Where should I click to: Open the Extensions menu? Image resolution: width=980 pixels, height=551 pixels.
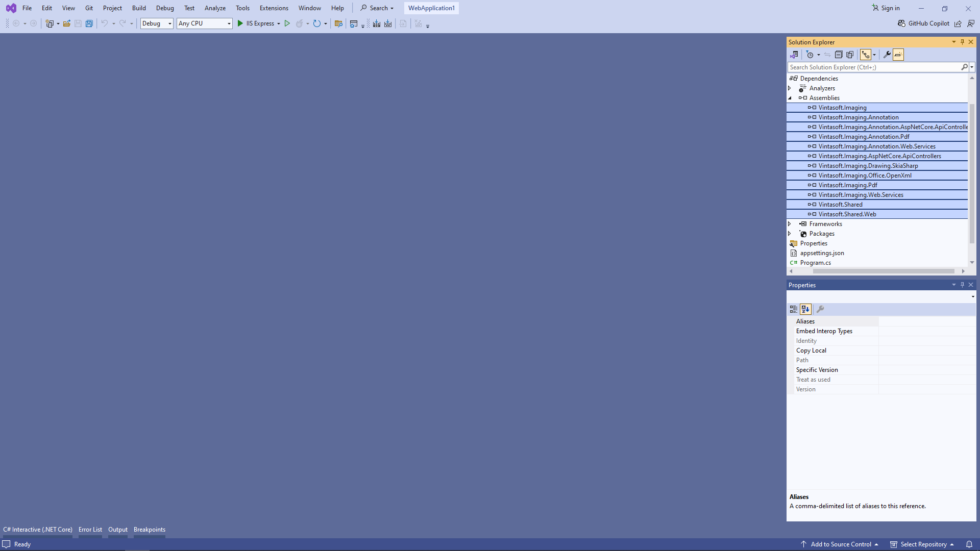274,8
